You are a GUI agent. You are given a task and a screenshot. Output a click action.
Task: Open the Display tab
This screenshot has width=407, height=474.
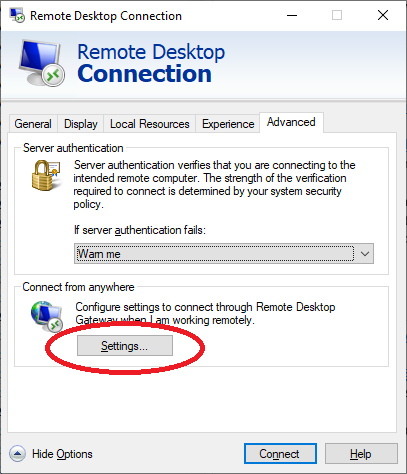pos(81,124)
